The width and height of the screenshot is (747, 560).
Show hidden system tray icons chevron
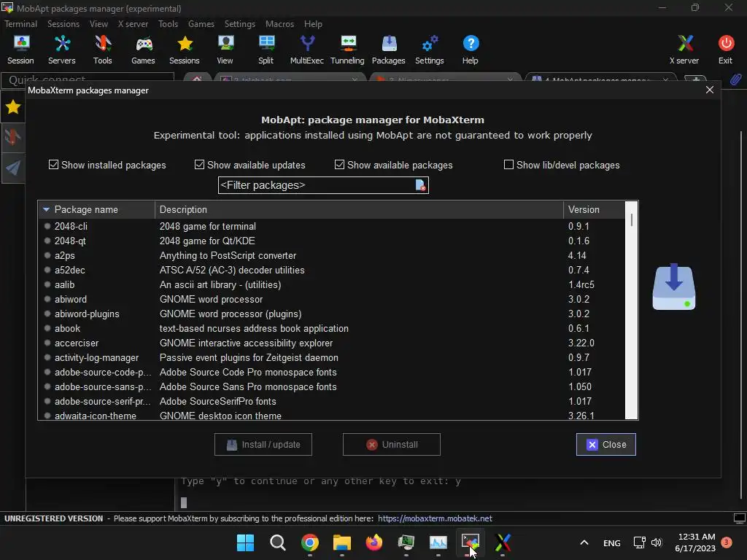[x=584, y=542]
